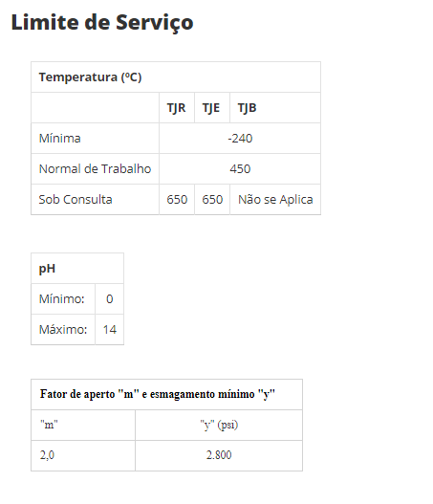The width and height of the screenshot is (433, 504).
Task: Click the 'Limite de Serviço' heading
Action: point(102,23)
